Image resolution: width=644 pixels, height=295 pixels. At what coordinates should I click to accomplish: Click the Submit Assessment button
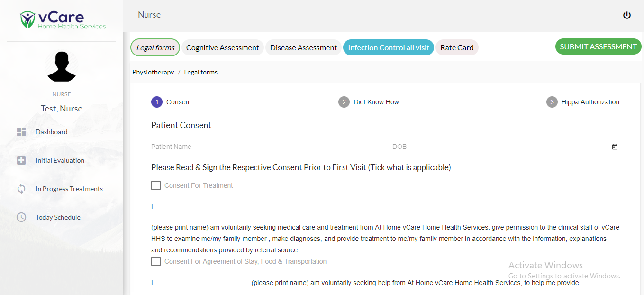point(598,46)
